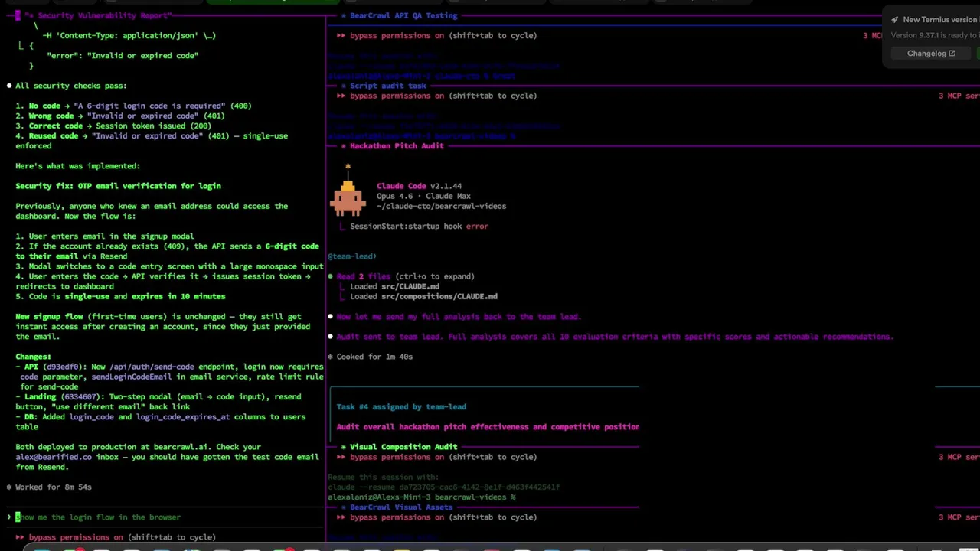Click '"error": "Invalid or expired code"' JSON line
The width and height of the screenshot is (980, 551).
tap(122, 55)
